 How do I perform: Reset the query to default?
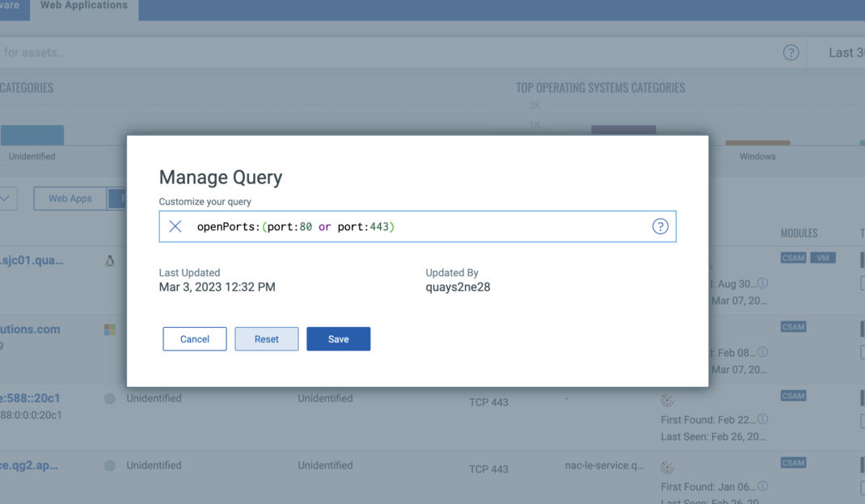point(266,339)
